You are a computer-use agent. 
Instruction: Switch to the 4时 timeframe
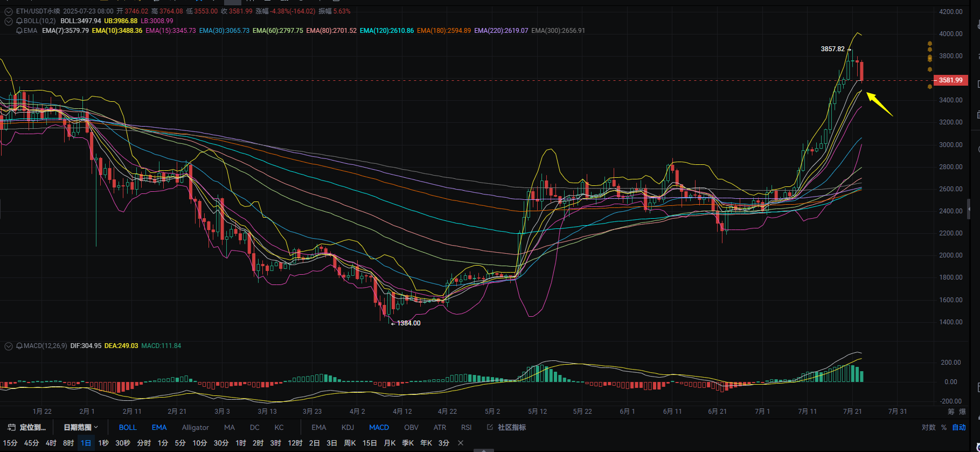pos(51,443)
